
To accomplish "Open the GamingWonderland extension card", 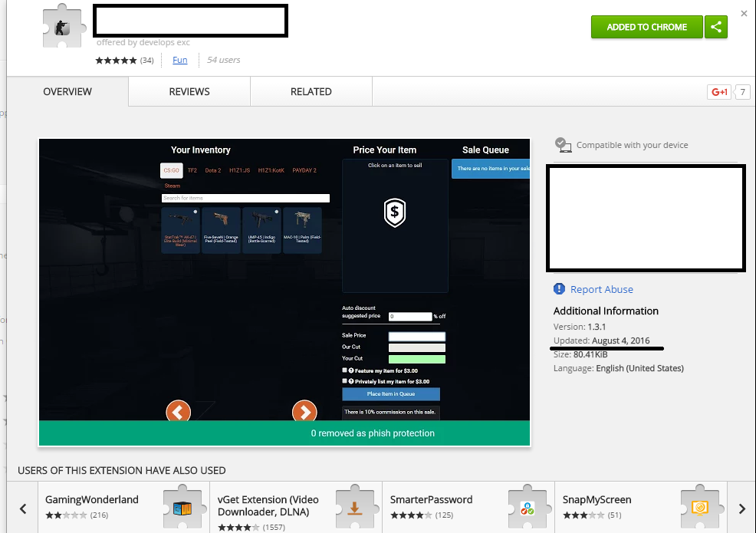I will (124, 507).
